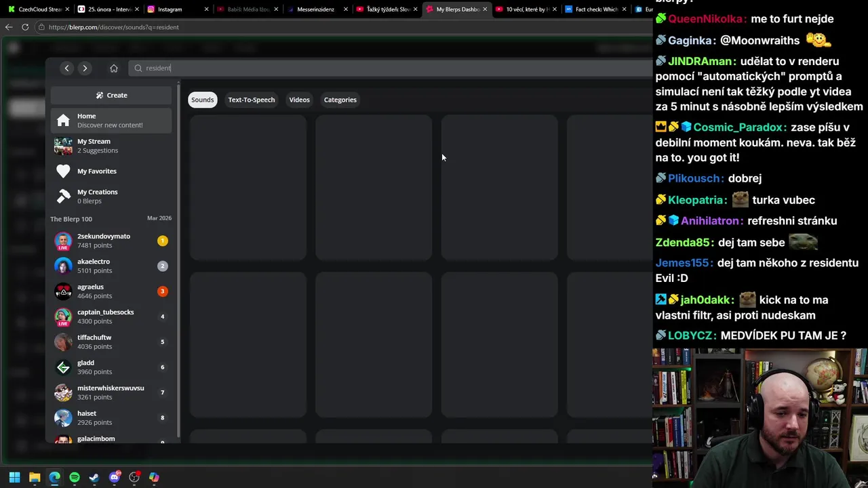This screenshot has height=488, width=868.
Task: Click 2sekundovymato avatar with LIVE badge
Action: pos(63,241)
